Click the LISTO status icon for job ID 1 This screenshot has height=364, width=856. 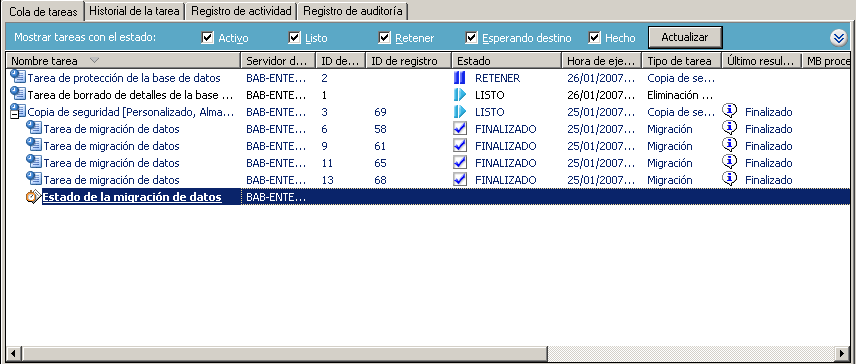click(460, 94)
